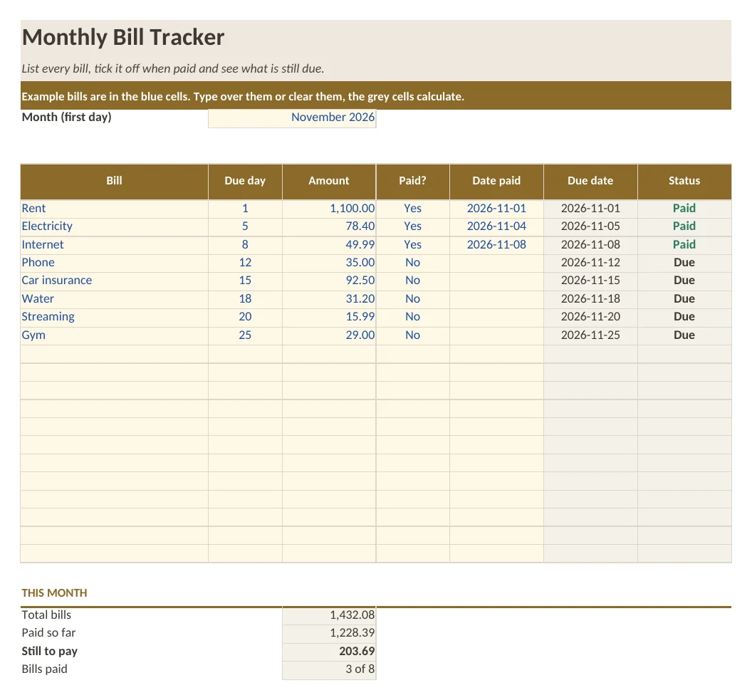Click the Paid status for Electricity
This screenshot has width=752, height=700.
(x=684, y=226)
